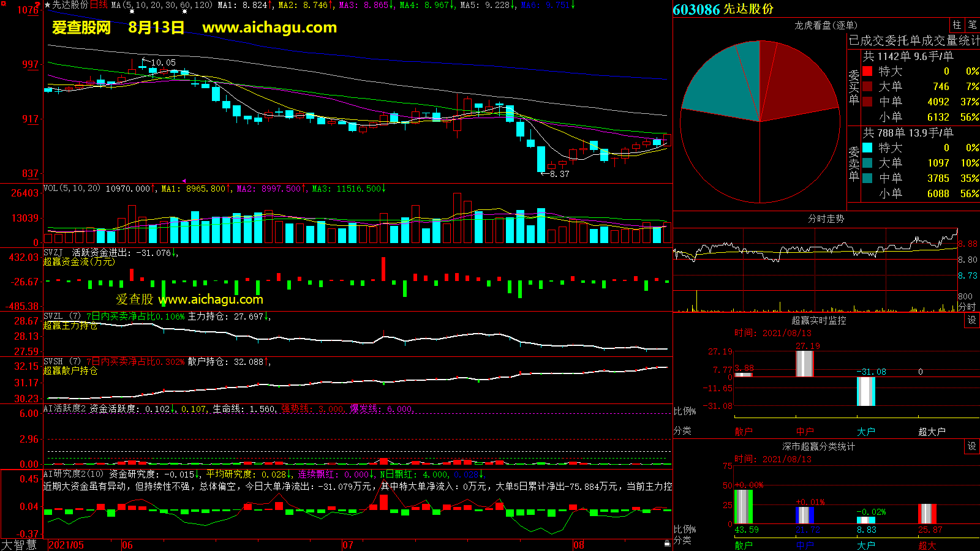The width and height of the screenshot is (980, 551).
Task: Click 日线 period label in chart header
Action: tap(99, 5)
